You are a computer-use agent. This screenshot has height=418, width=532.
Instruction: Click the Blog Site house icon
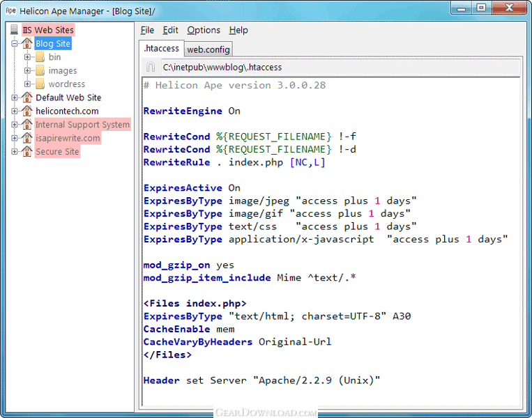click(26, 43)
